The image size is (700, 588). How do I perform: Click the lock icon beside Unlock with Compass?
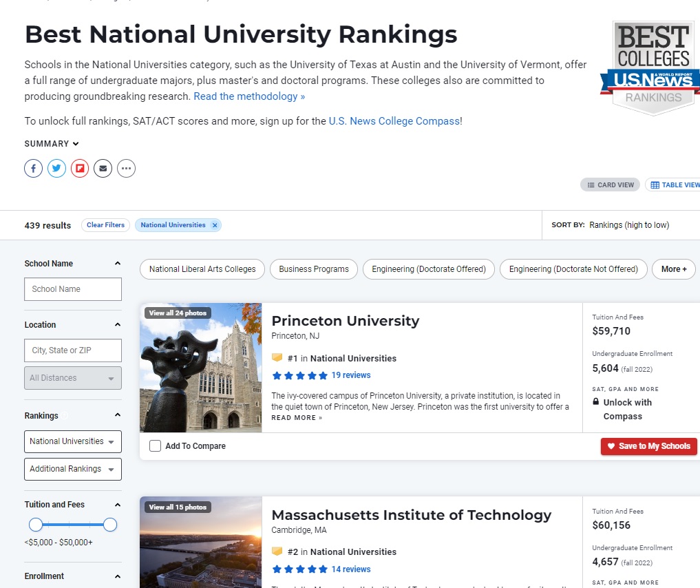(596, 402)
